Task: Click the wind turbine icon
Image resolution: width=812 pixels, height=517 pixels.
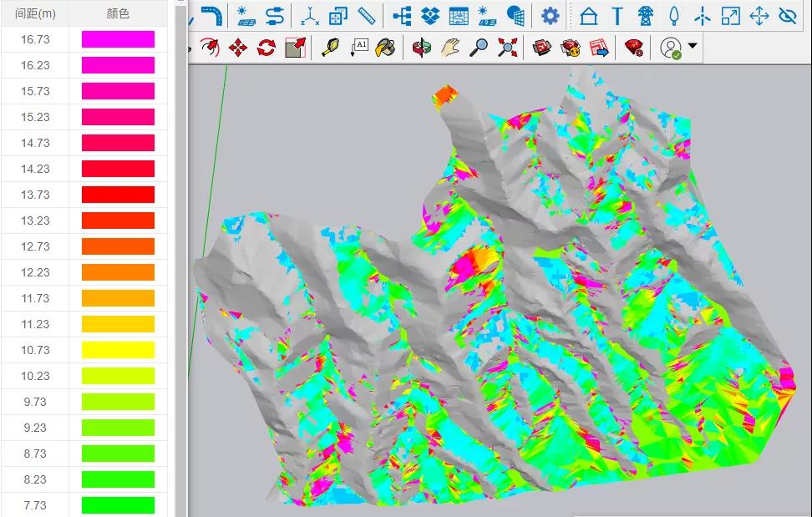Action: [x=703, y=16]
